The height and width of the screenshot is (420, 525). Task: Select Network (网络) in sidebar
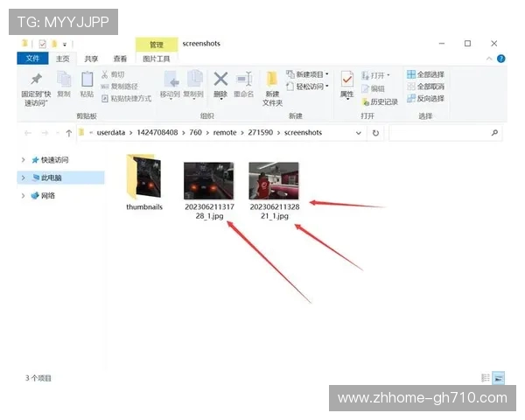tap(43, 196)
